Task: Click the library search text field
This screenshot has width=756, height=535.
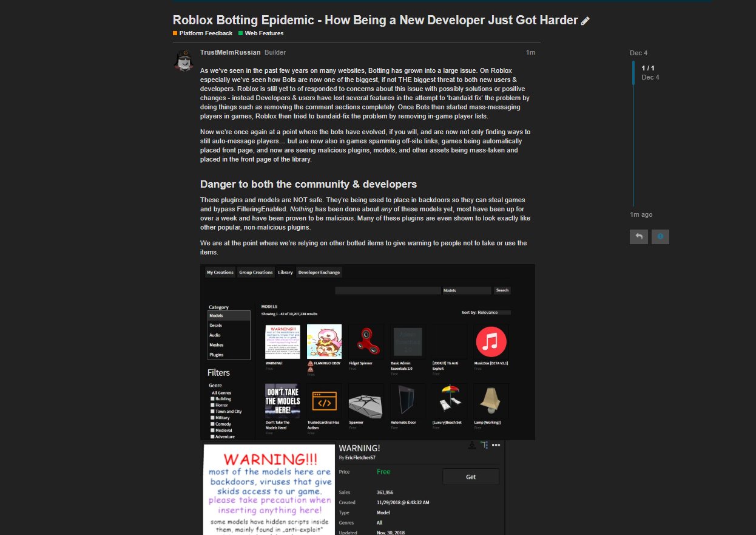Action: coord(388,290)
